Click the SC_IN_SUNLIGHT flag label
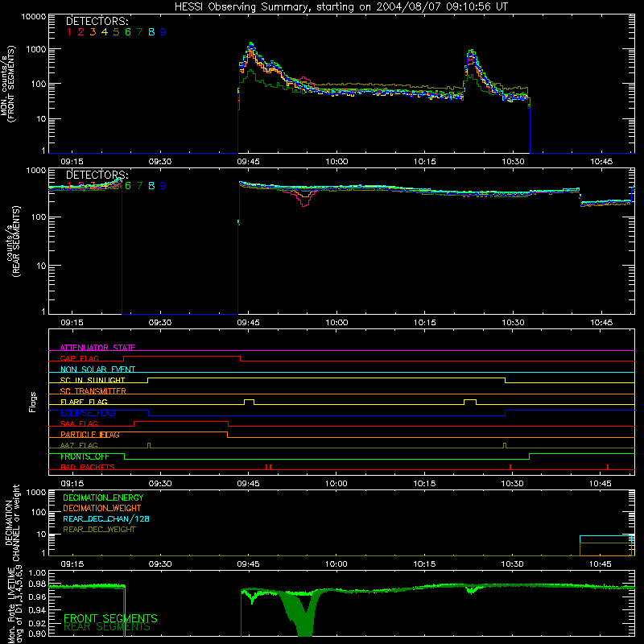The image size is (644, 644). 93,380
